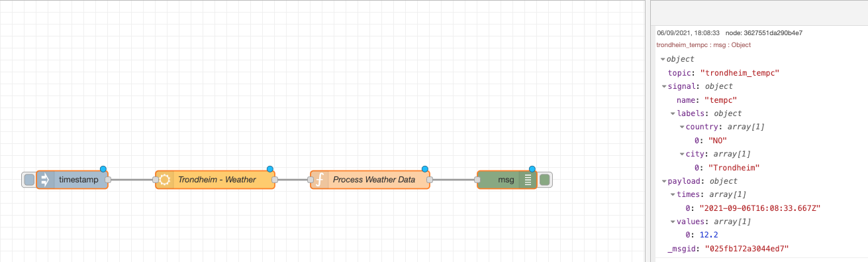Image resolution: width=868 pixels, height=262 pixels.
Task: Click the blue changed dot on msg node
Action: [532, 169]
